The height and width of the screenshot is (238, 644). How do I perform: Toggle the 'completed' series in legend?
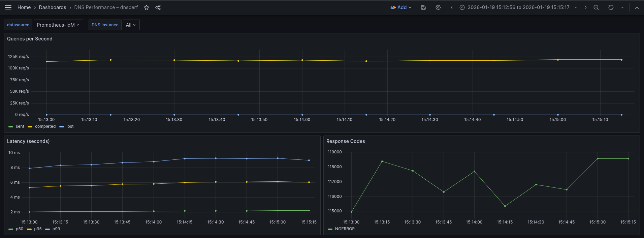45,126
